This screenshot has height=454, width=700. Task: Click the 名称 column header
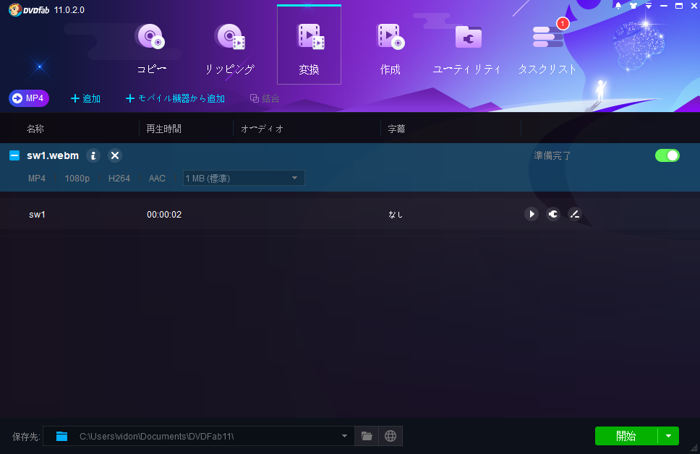(35, 129)
